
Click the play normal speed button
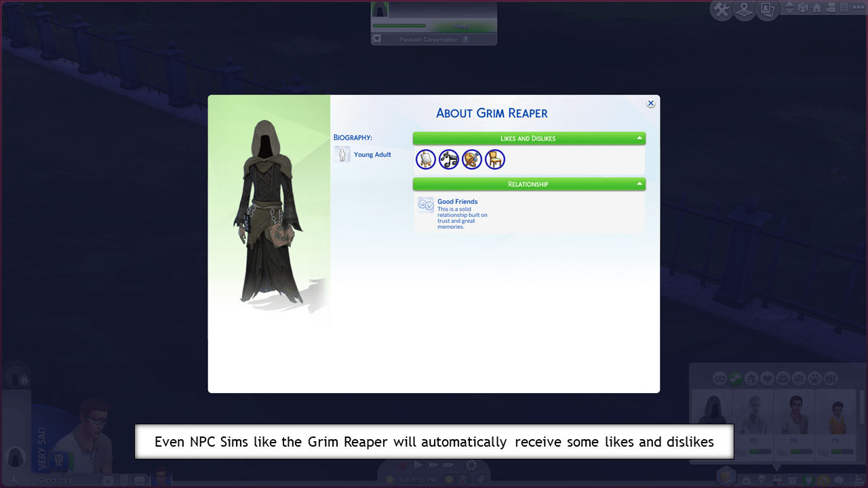pos(418,466)
